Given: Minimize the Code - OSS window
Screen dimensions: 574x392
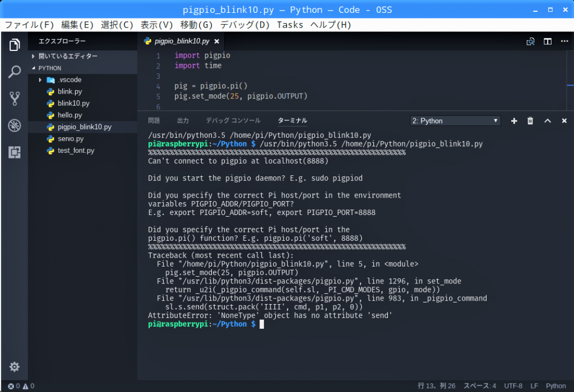Looking at the screenshot, I should (535, 10).
